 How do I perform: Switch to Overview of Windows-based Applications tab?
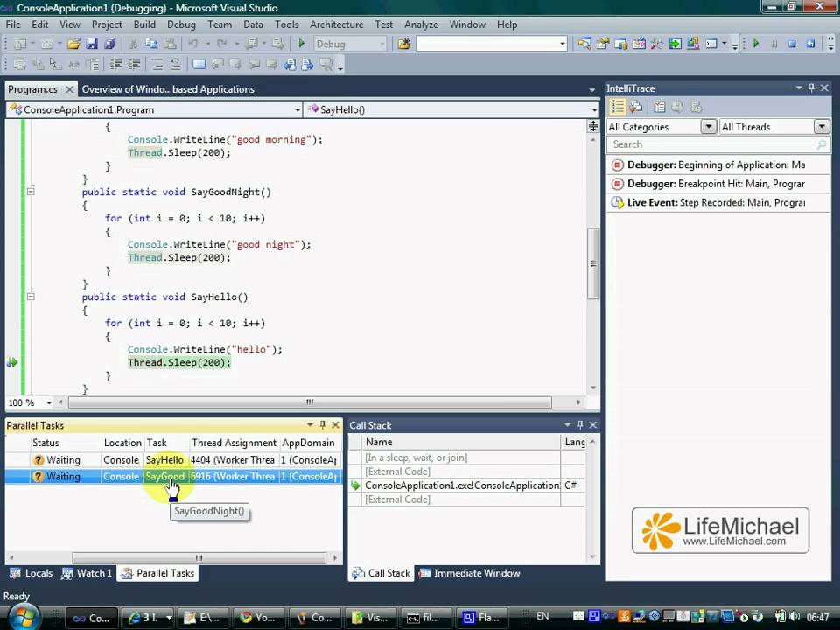point(168,89)
